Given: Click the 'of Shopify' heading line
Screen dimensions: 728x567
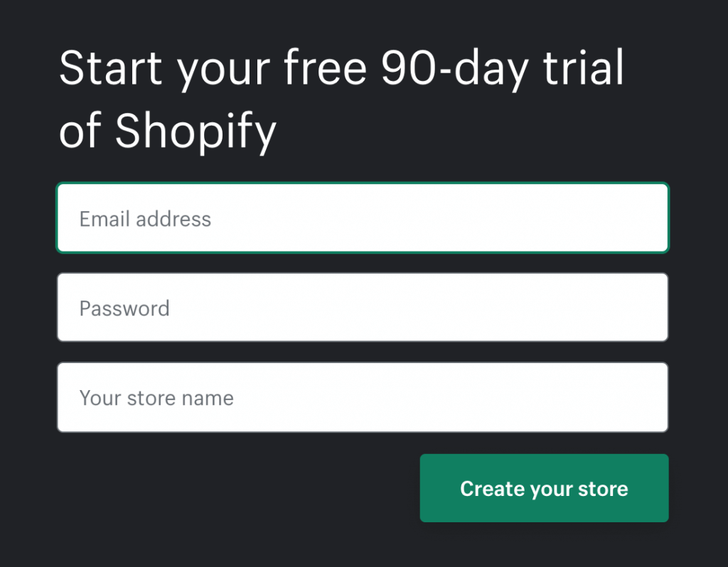Looking at the screenshot, I should point(167,131).
